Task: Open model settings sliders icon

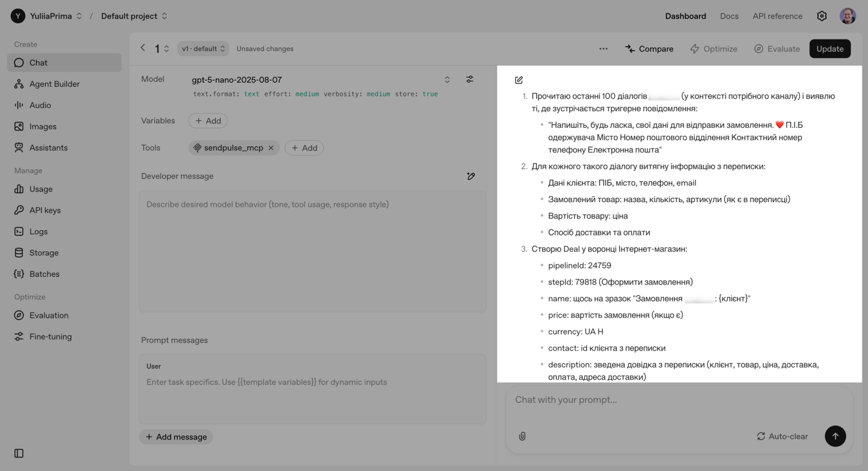Action: click(470, 79)
